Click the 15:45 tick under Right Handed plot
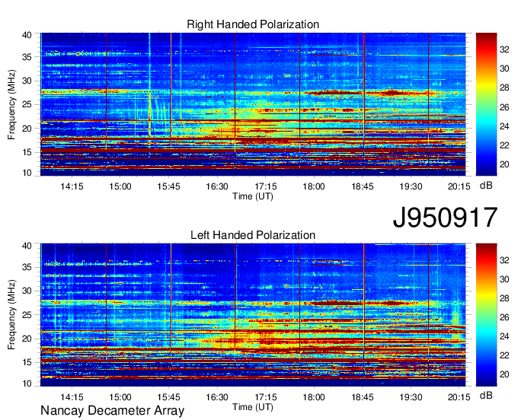The image size is (518, 420). pos(169,186)
